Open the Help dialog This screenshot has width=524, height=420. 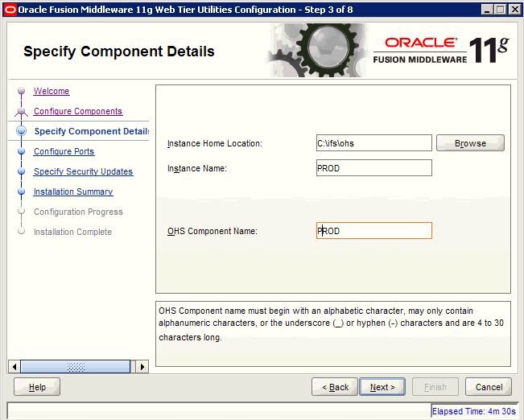[37, 387]
